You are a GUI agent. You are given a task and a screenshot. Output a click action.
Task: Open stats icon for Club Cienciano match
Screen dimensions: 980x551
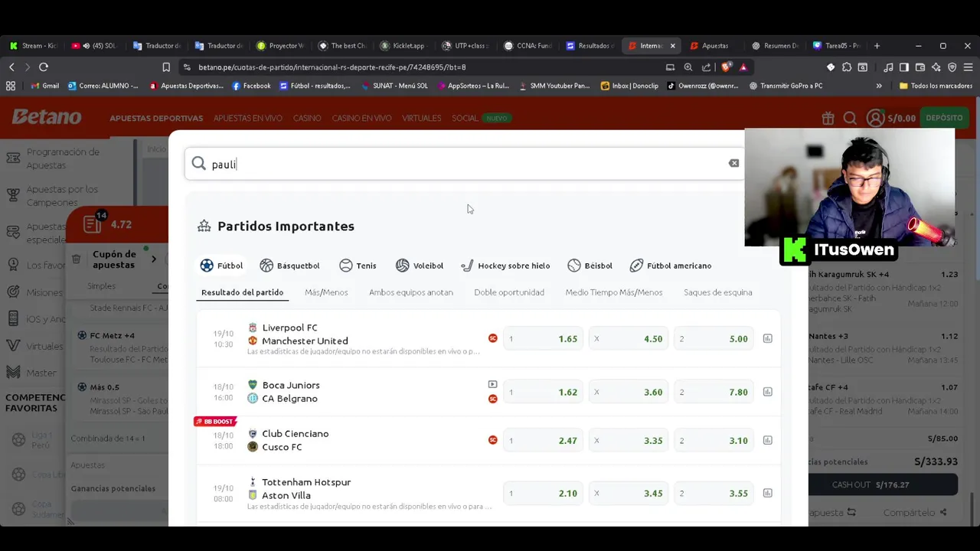[x=767, y=440]
